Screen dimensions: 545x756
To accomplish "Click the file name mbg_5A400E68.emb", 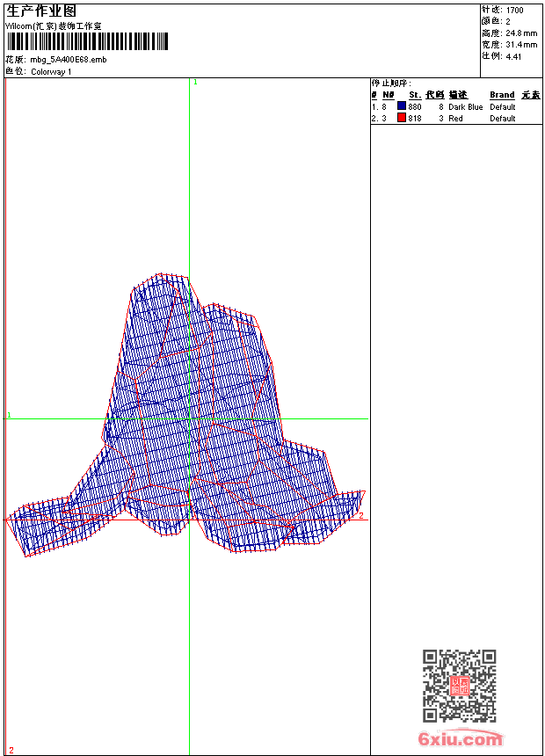I will coord(68,60).
